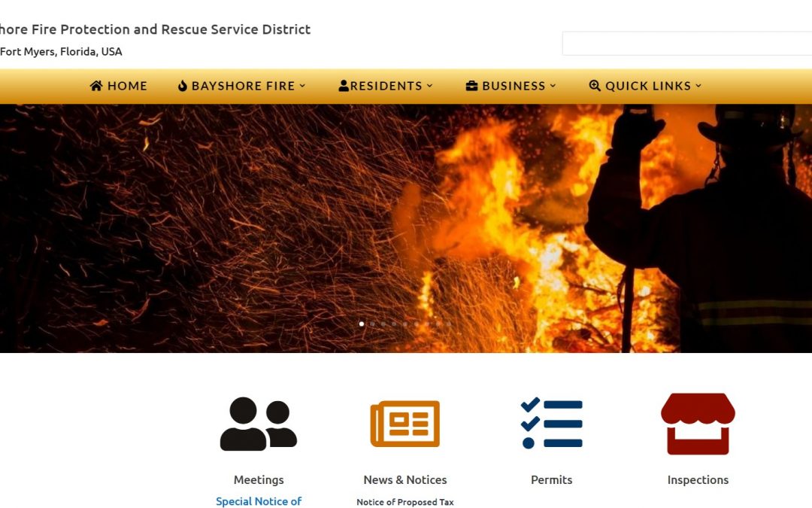Image resolution: width=812 pixels, height=508 pixels.
Task: Click the flame icon beside Bayshore Fire
Action: 183,86
